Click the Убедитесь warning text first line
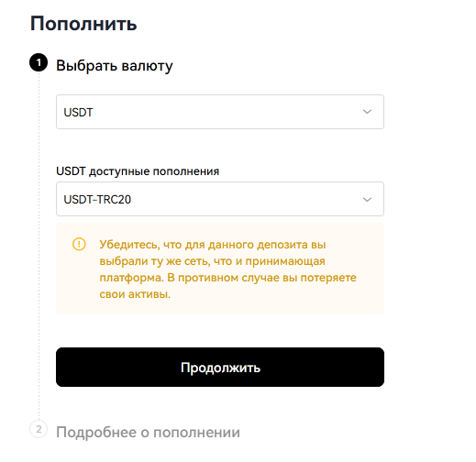The image size is (476, 462). click(x=213, y=245)
